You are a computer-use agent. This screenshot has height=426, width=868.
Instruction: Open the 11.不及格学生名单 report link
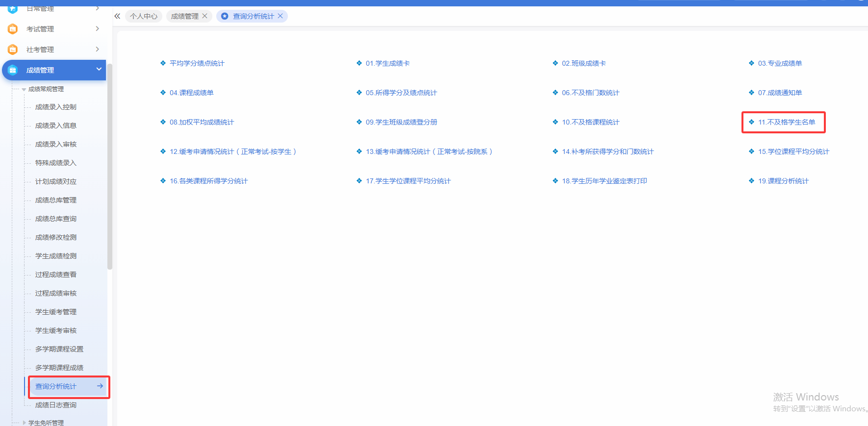[x=786, y=122]
